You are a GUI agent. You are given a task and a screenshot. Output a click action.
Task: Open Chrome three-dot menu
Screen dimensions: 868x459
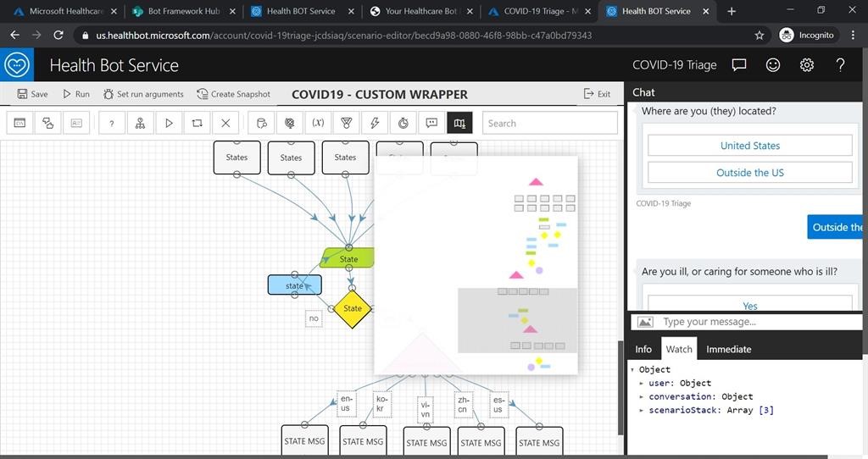[x=853, y=35]
